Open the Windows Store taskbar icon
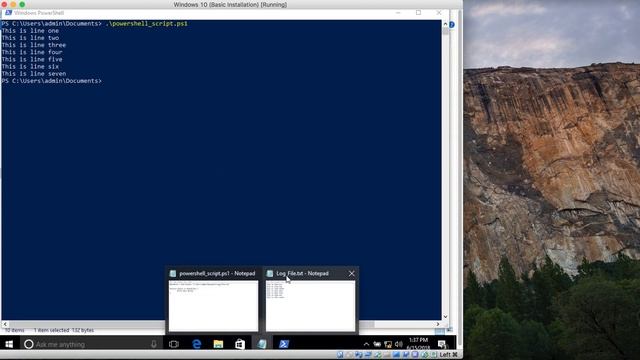This screenshot has width=640, height=360. pyautogui.click(x=240, y=344)
